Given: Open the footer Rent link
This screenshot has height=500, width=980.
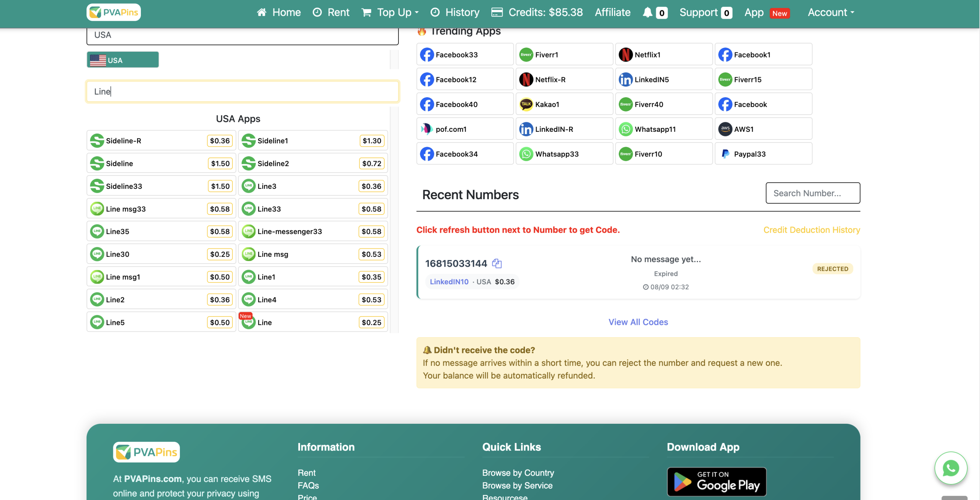Looking at the screenshot, I should [x=307, y=473].
